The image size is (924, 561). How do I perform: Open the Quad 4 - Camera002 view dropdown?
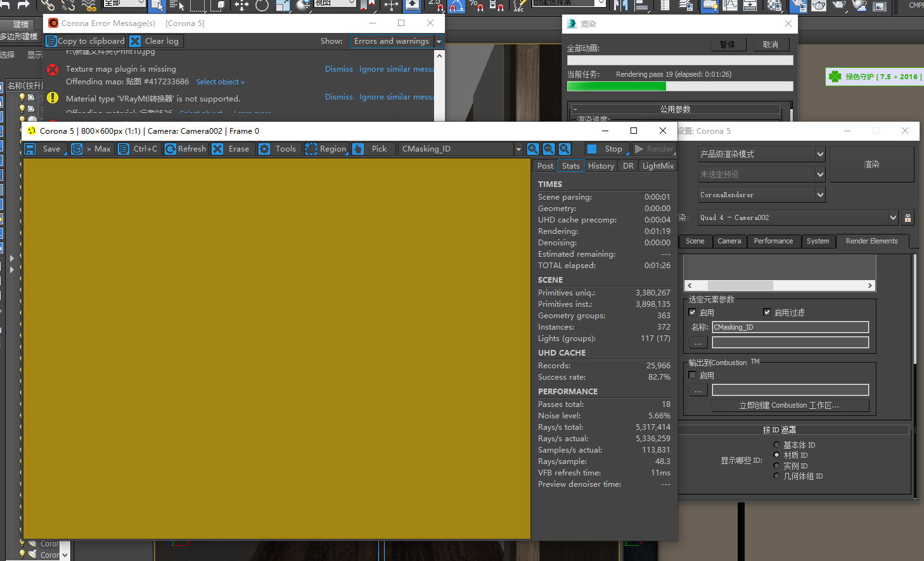pos(799,217)
